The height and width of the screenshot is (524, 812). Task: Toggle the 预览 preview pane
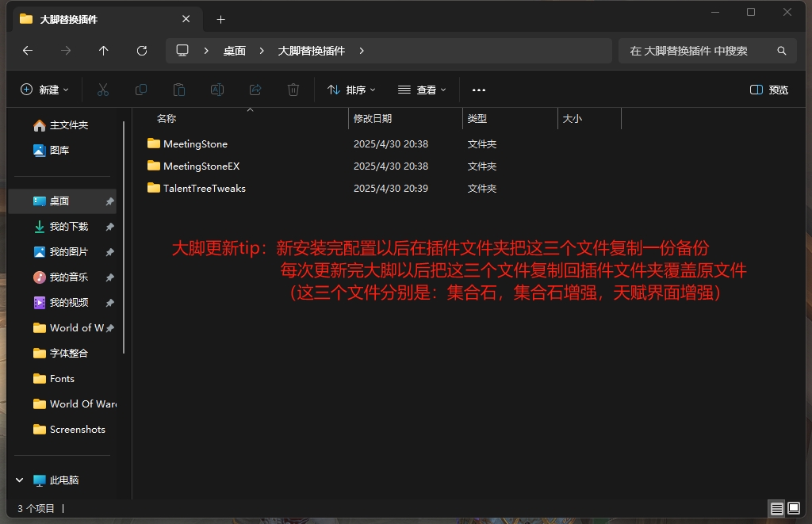point(768,90)
